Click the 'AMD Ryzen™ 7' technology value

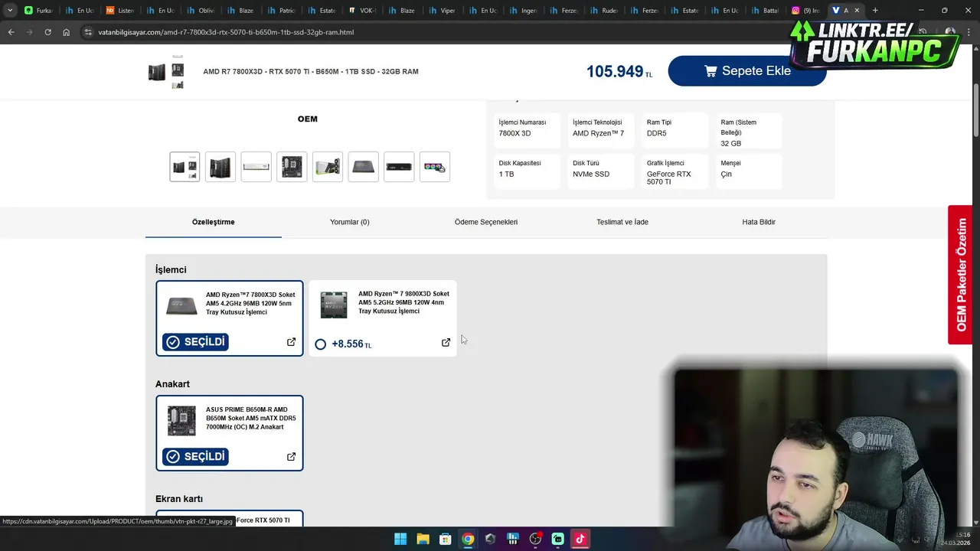[x=598, y=133]
